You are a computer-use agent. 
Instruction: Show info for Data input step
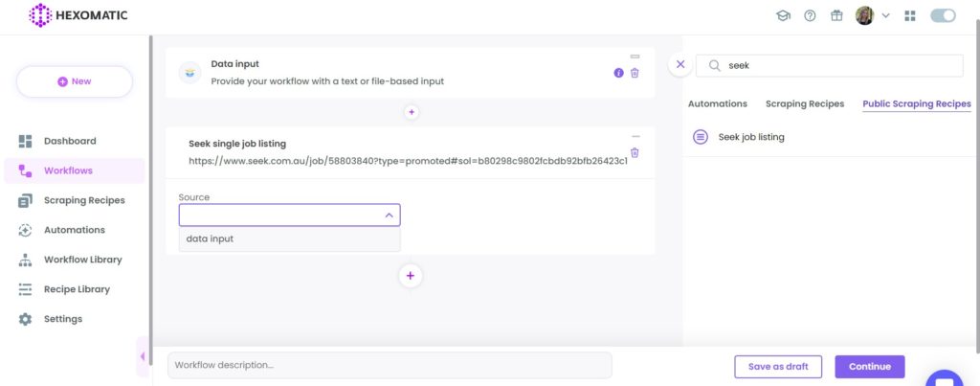(619, 73)
